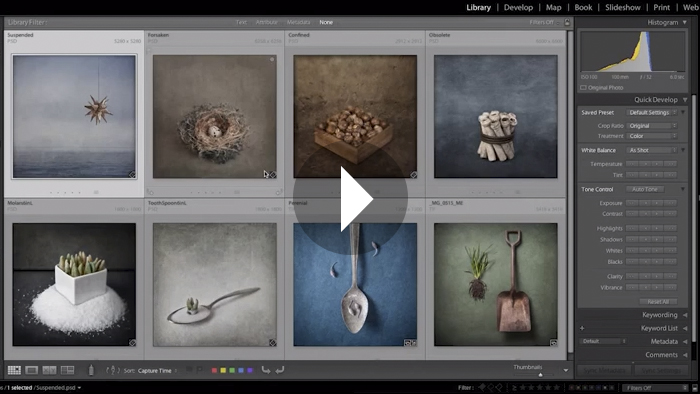Apply purple color label in toolbar

point(250,370)
